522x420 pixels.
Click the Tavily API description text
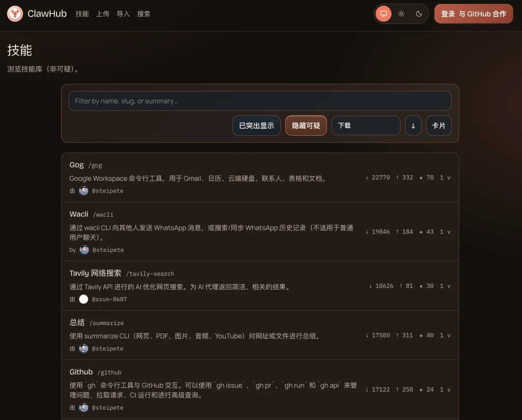tap(181, 287)
